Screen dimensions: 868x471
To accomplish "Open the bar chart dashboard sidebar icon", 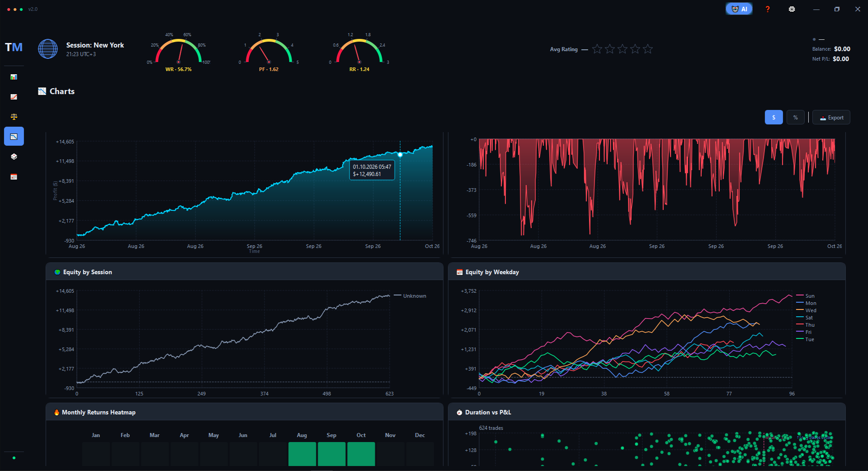I will click(x=14, y=77).
